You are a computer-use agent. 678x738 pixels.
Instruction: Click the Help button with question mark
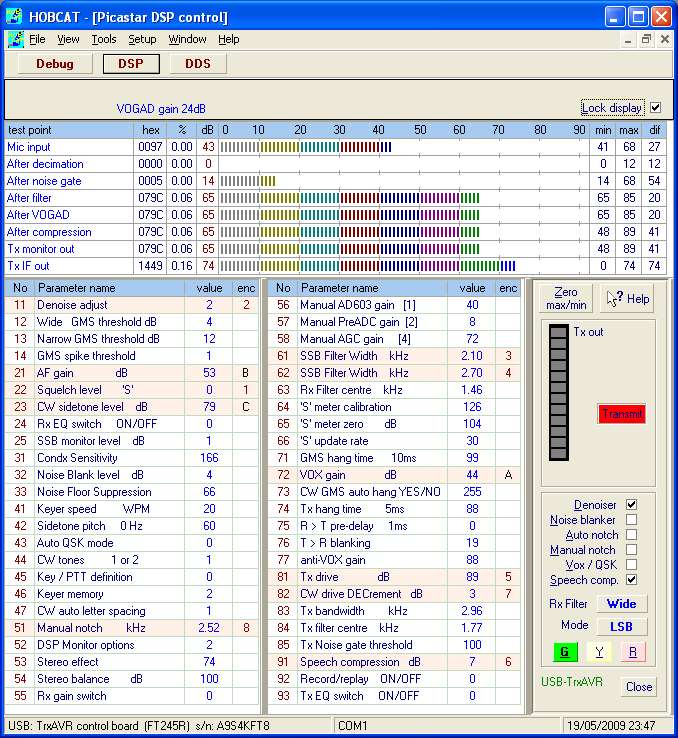tap(628, 298)
